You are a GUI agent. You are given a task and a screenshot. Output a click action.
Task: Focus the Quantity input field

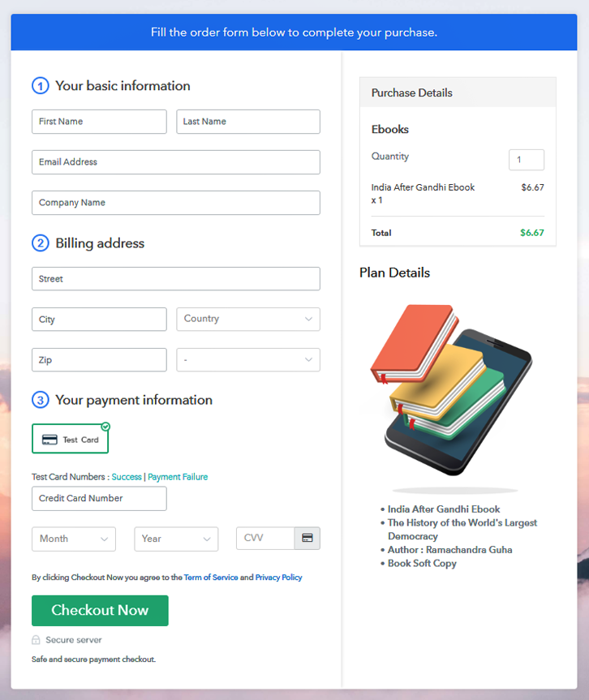coord(527,160)
